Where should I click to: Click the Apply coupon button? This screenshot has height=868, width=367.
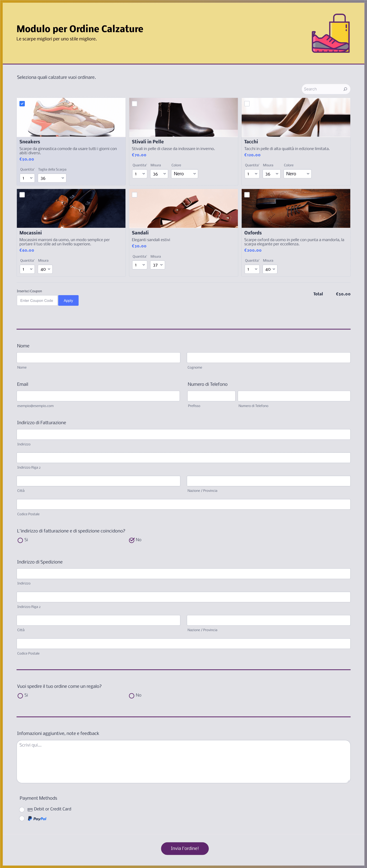(x=68, y=300)
